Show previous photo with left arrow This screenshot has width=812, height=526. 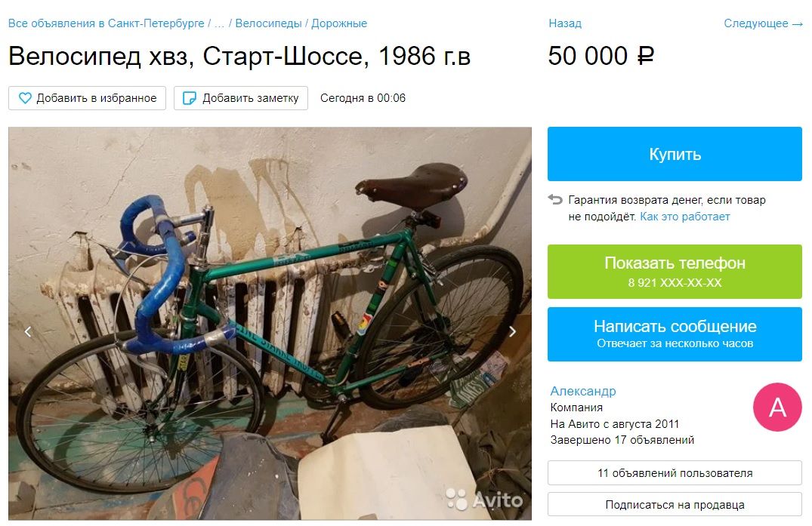pyautogui.click(x=28, y=331)
